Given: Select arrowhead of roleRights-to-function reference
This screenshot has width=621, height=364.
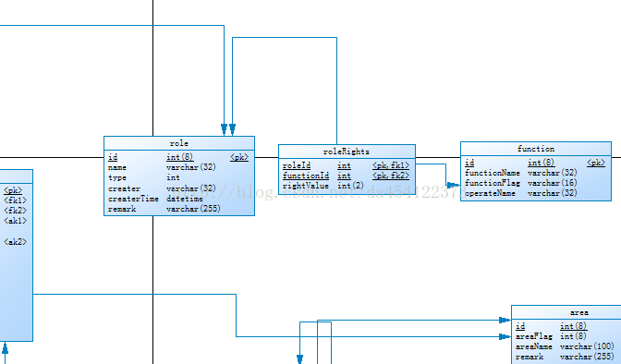Looking at the screenshot, I should (x=453, y=185).
